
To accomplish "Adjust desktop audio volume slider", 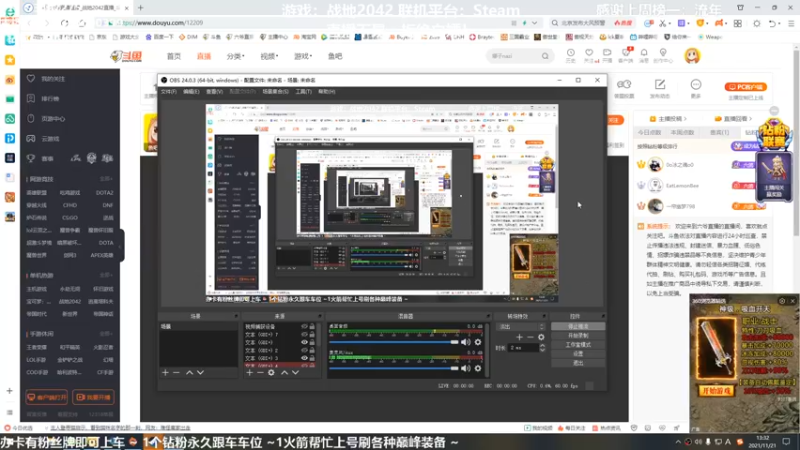I will 394,342.
